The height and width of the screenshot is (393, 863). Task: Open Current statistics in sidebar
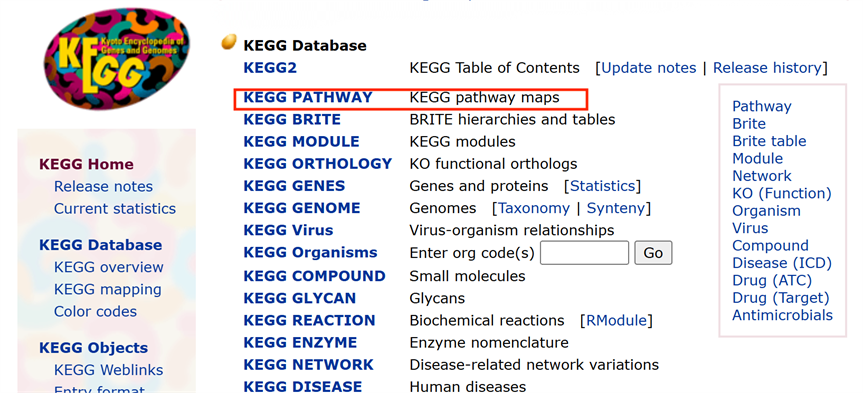(x=114, y=209)
